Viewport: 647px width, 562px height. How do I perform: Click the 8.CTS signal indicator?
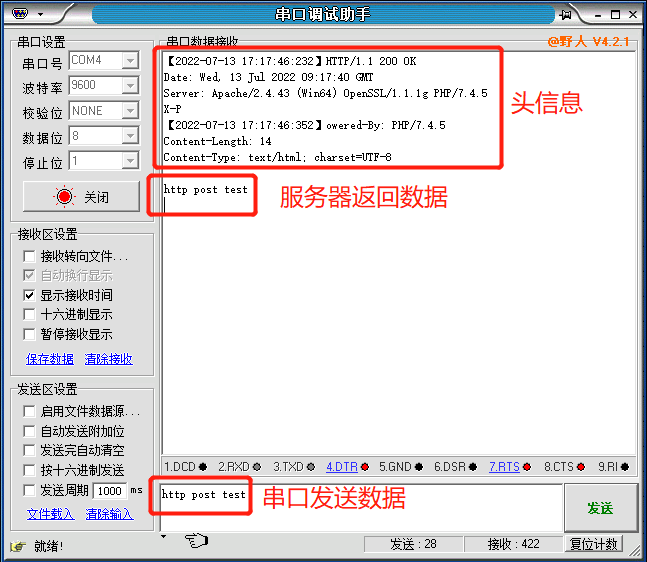564,467
